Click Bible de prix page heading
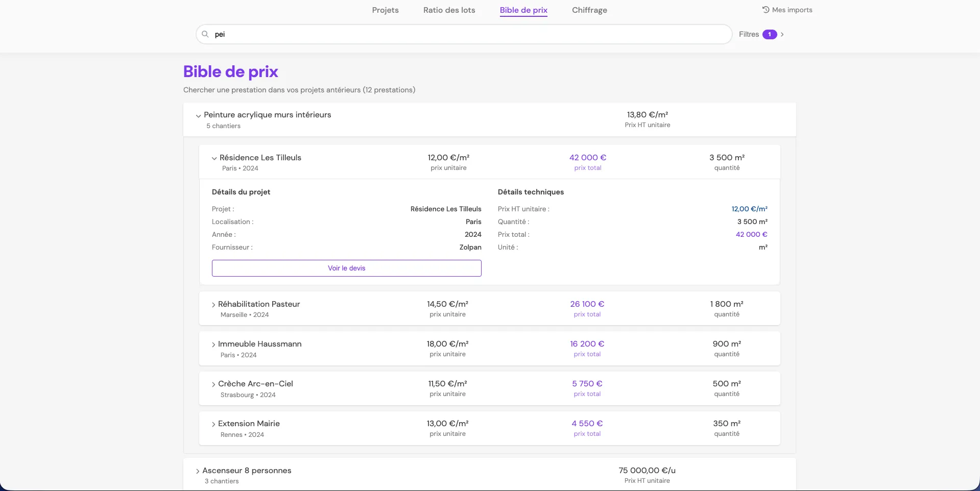Screen dimensions: 980x491 [x=230, y=71]
